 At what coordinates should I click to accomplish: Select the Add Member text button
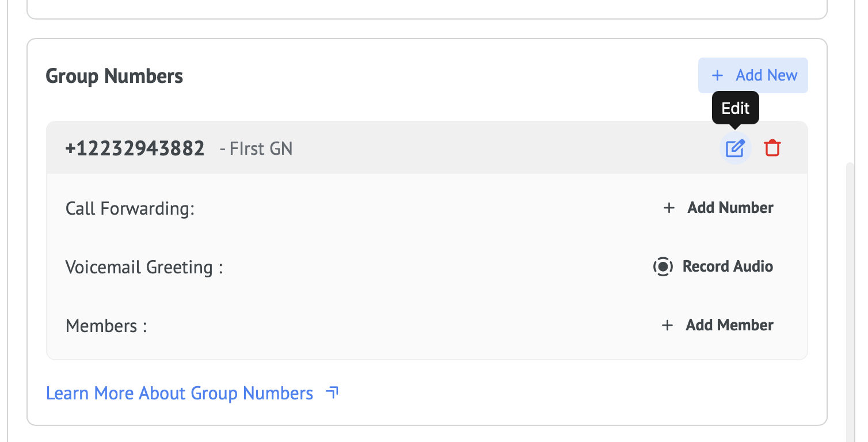pyautogui.click(x=729, y=325)
